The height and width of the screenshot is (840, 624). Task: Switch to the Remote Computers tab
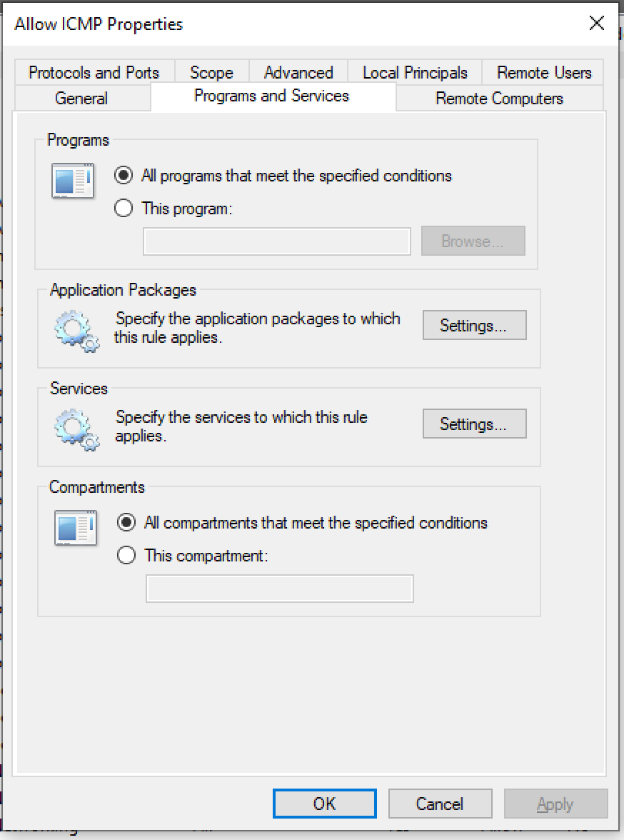498,98
